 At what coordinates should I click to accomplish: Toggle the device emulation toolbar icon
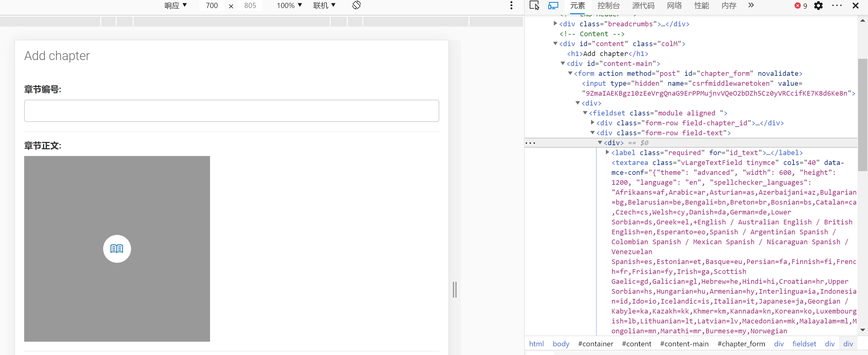553,5
